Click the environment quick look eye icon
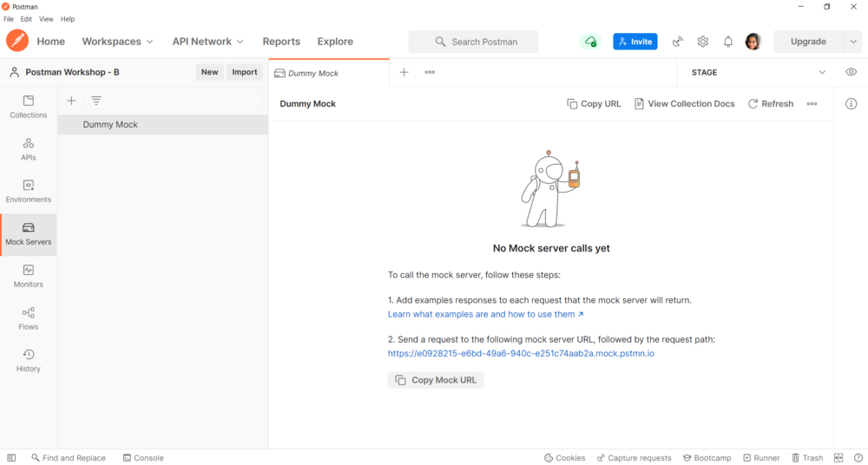Viewport: 868px width, 465px height. (x=851, y=72)
